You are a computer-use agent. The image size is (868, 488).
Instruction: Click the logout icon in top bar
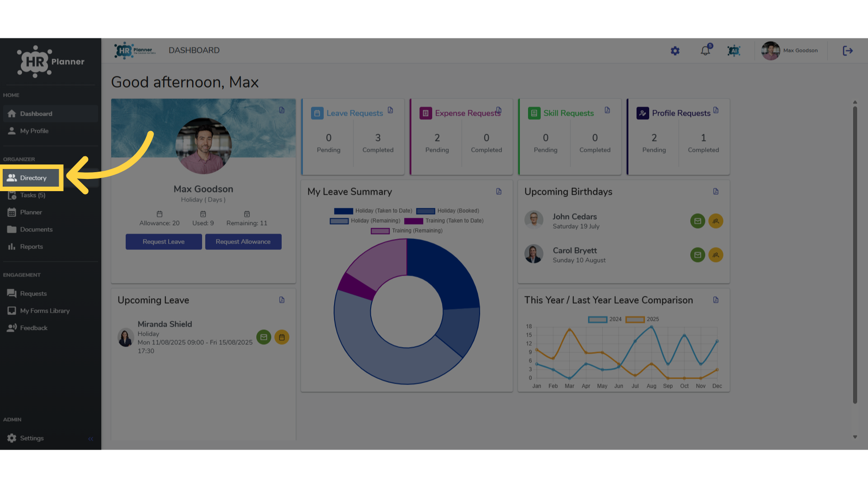848,51
